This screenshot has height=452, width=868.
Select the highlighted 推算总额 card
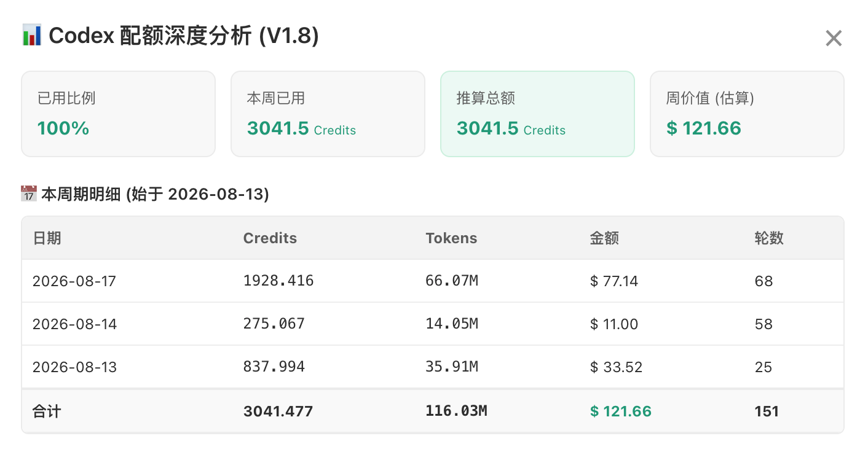pos(538,114)
